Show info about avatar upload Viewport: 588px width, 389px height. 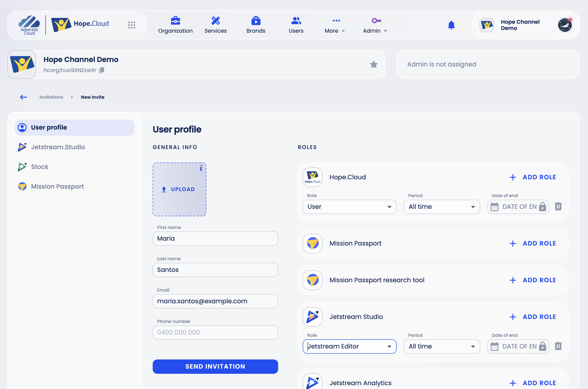click(201, 168)
